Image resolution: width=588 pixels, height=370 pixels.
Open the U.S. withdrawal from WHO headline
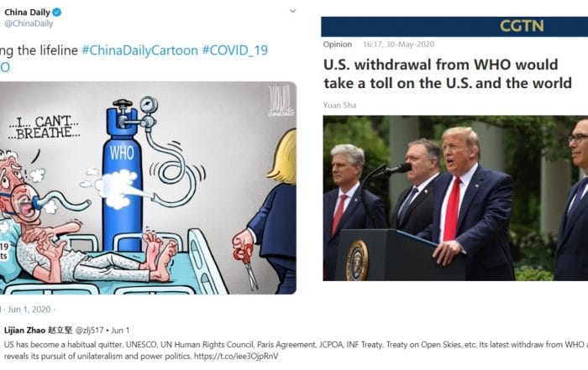coord(448,74)
